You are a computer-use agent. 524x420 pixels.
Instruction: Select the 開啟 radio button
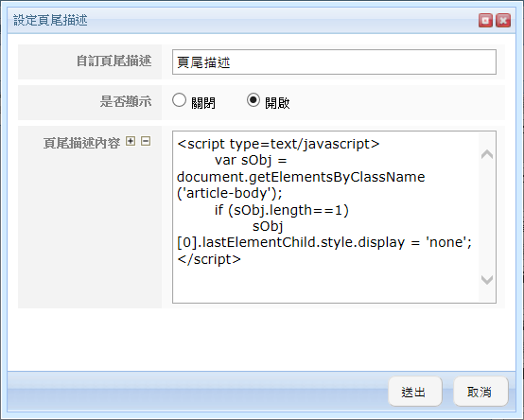[x=253, y=100]
